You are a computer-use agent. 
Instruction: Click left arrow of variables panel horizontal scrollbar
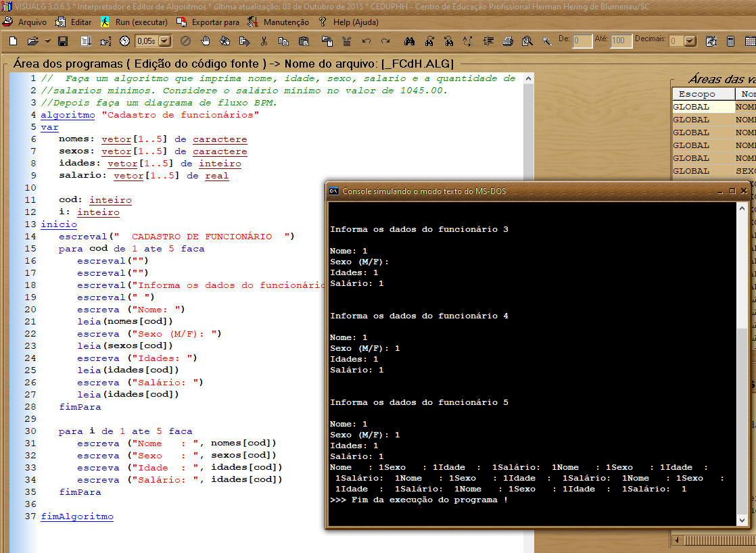[677, 540]
